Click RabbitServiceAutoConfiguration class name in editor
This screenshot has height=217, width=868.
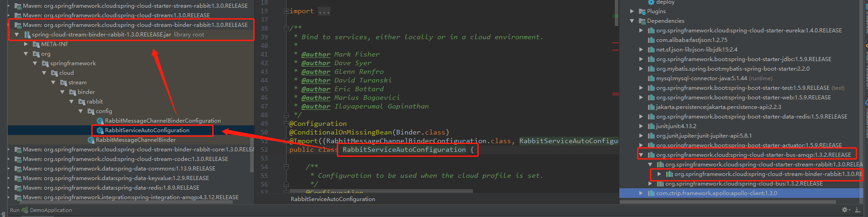pos(404,150)
